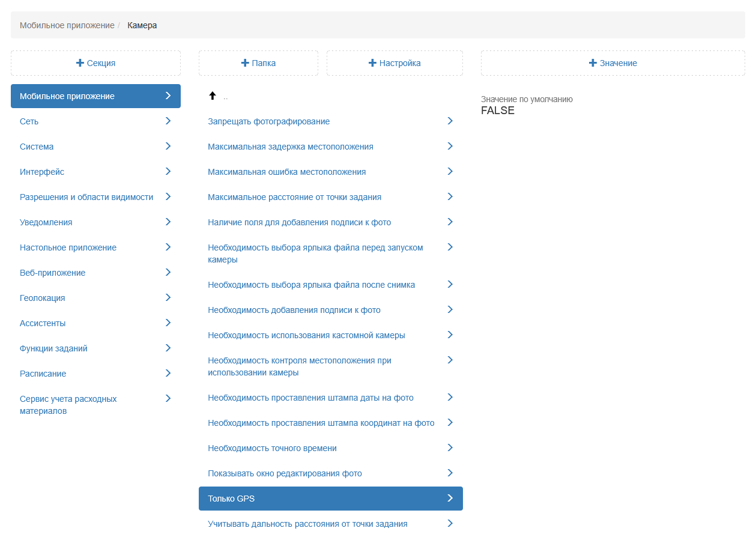Click the plus icon on Папка button
The height and width of the screenshot is (543, 756).
pyautogui.click(x=244, y=63)
